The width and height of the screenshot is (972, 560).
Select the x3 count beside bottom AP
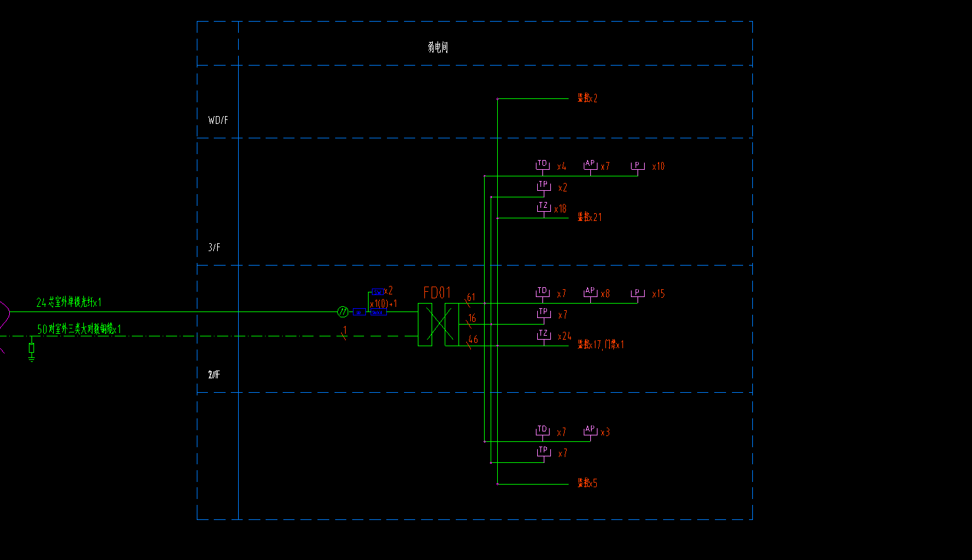click(x=605, y=432)
